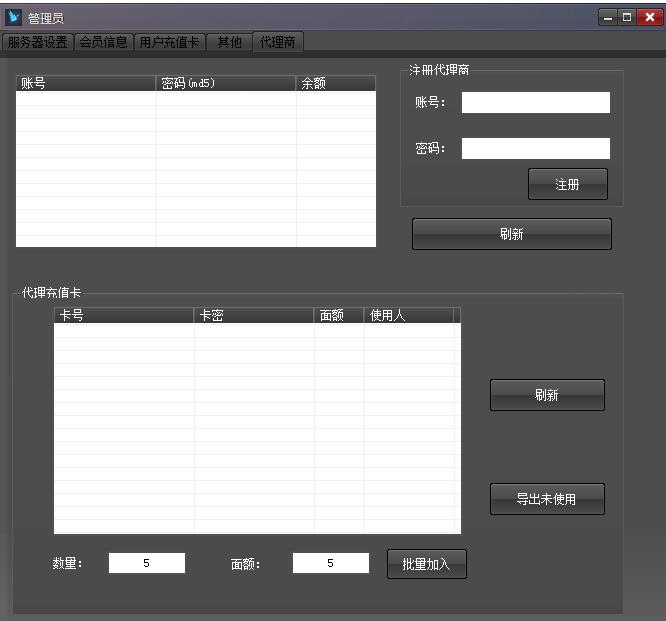Click the 批量加入 button
The image size is (666, 621).
(x=426, y=564)
